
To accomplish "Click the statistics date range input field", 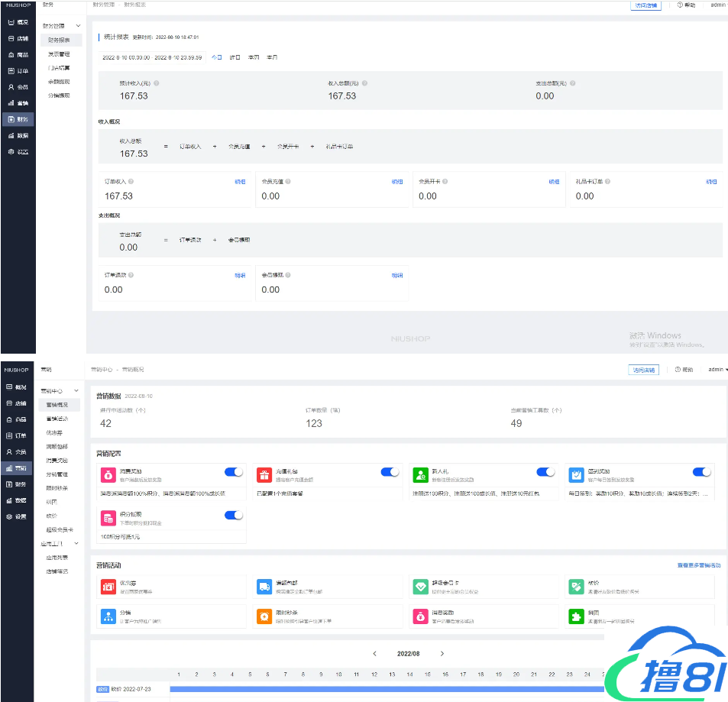I will [x=152, y=57].
